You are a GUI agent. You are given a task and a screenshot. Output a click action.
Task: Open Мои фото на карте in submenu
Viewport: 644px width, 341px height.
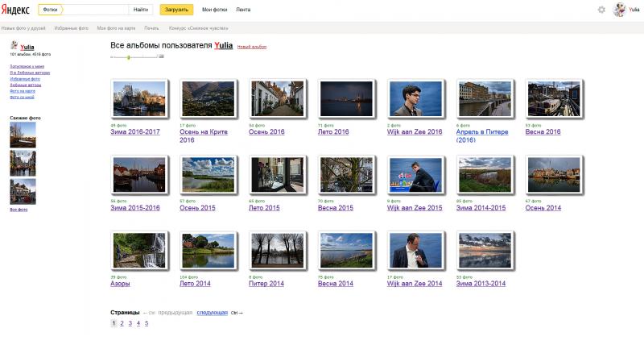coord(116,28)
